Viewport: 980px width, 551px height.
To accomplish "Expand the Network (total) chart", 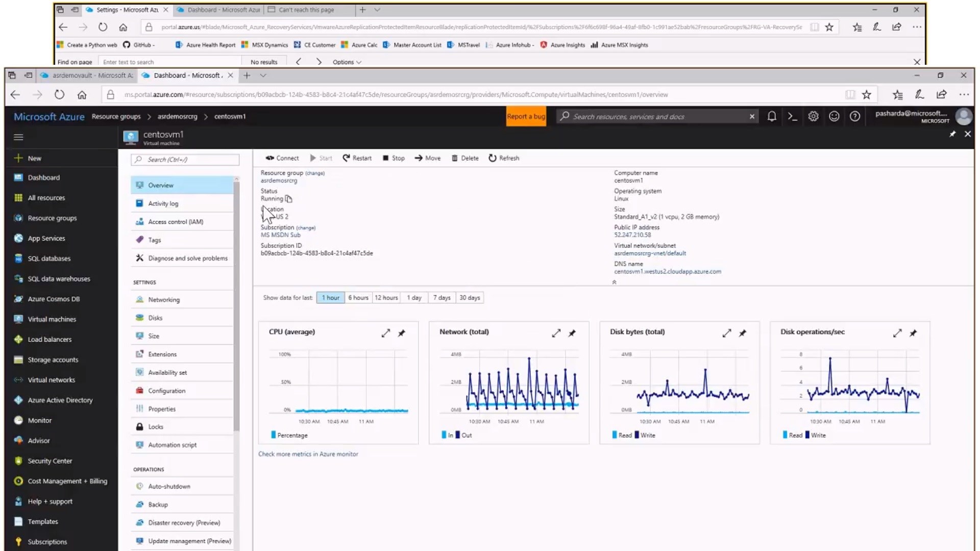I will (x=556, y=333).
